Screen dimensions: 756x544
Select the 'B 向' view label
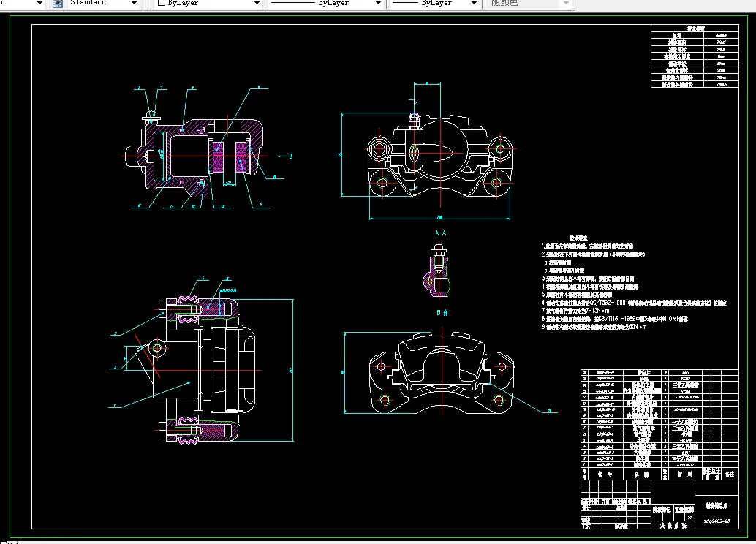(442, 312)
